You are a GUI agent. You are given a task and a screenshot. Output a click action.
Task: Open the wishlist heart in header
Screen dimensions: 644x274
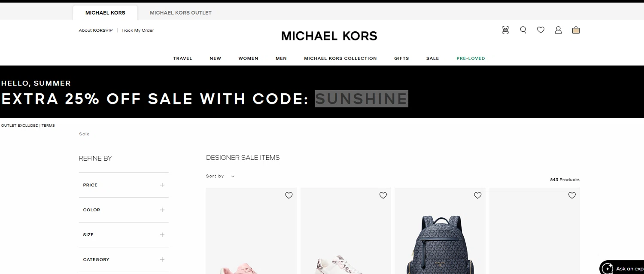541,30
